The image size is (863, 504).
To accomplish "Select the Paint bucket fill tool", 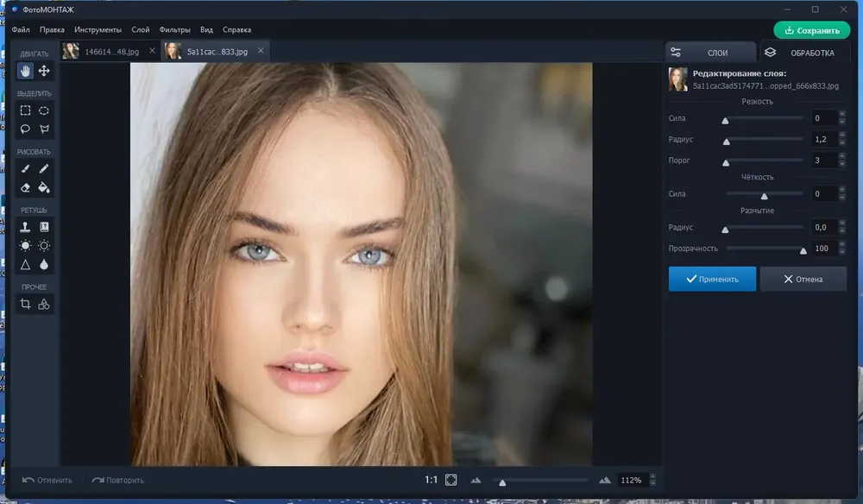I will coord(44,187).
